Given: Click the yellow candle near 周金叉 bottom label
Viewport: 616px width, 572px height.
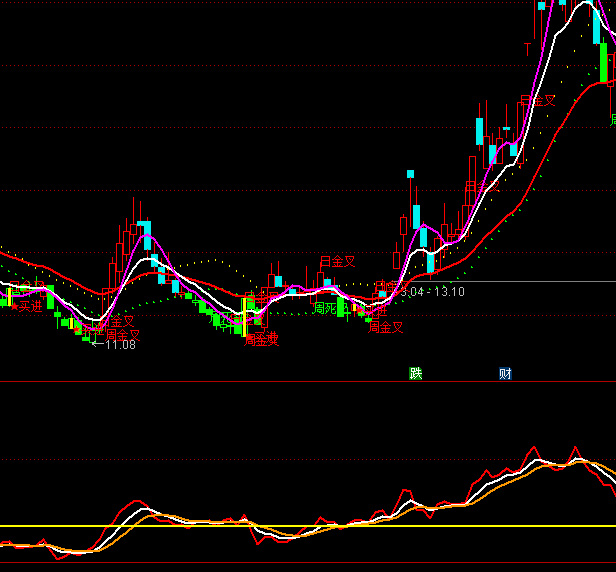Looking at the screenshot, I should click(x=245, y=313).
